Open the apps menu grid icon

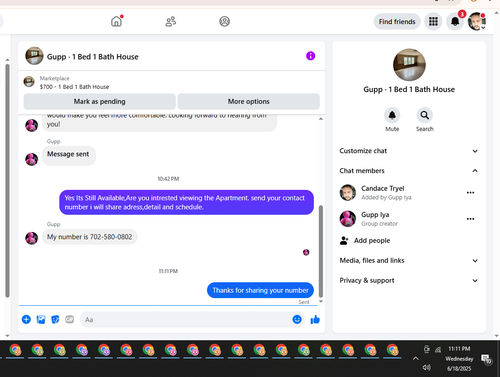(x=433, y=22)
